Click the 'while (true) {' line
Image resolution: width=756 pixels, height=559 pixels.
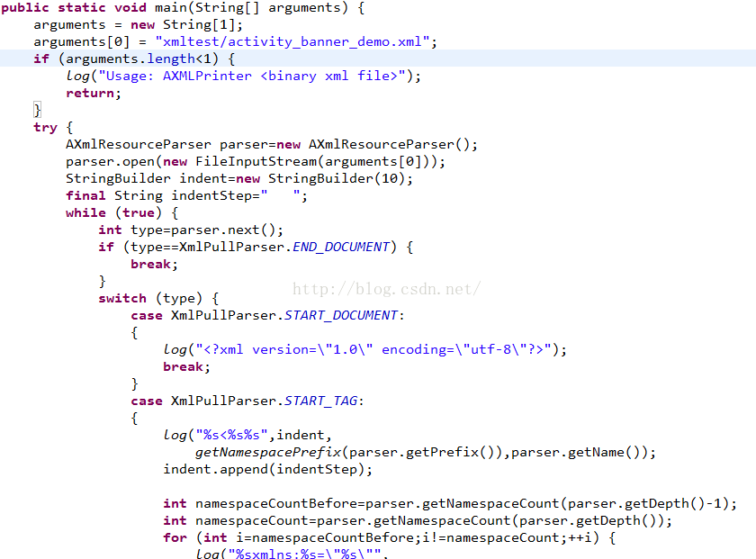coord(122,213)
